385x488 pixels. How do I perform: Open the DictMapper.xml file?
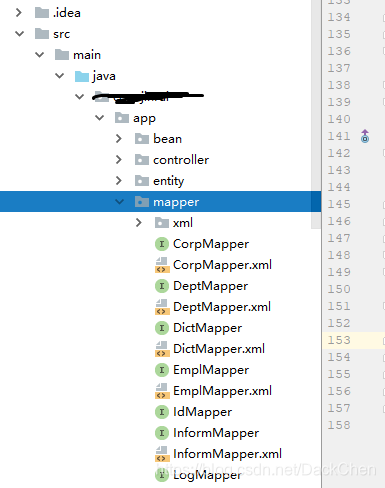[219, 349]
